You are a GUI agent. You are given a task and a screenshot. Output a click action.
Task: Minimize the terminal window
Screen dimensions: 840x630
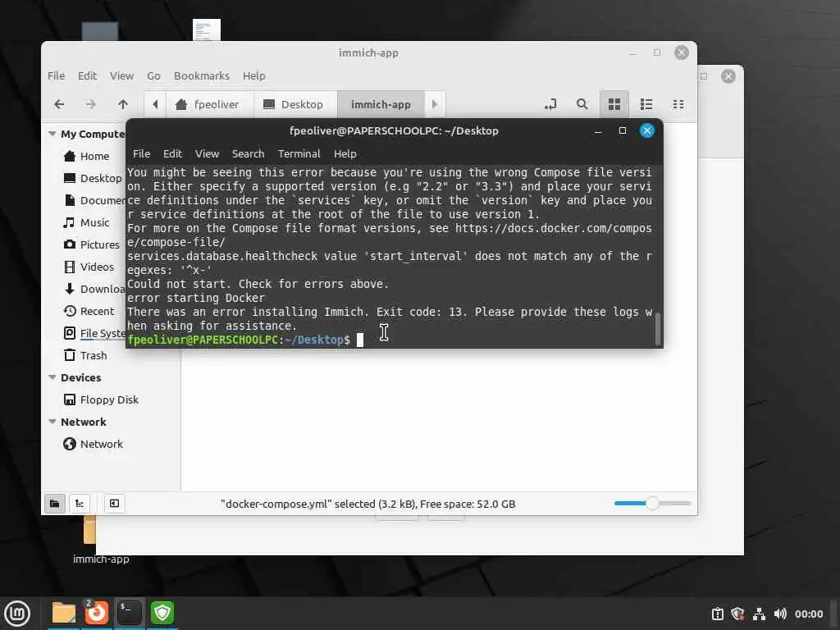pos(598,130)
